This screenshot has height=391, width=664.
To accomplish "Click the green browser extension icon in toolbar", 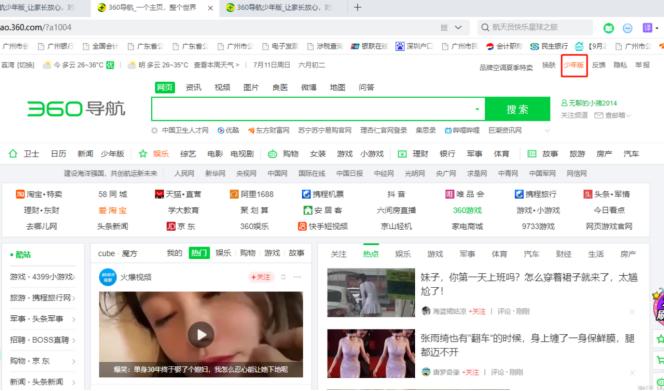I will (x=609, y=28).
